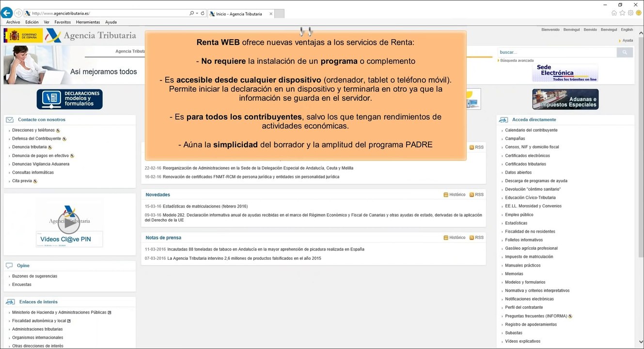This screenshot has height=349, width=644.
Task: Click the badge icon beside Cita previa
Action: [x=35, y=181]
